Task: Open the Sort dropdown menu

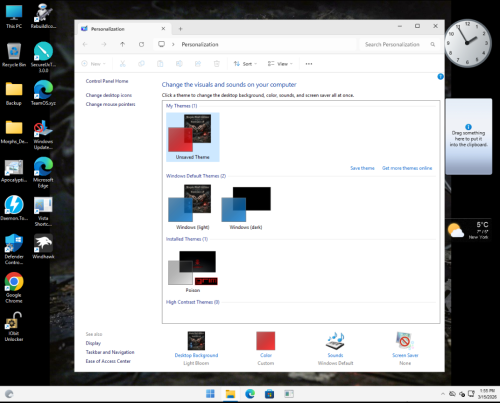Action: click(245, 64)
